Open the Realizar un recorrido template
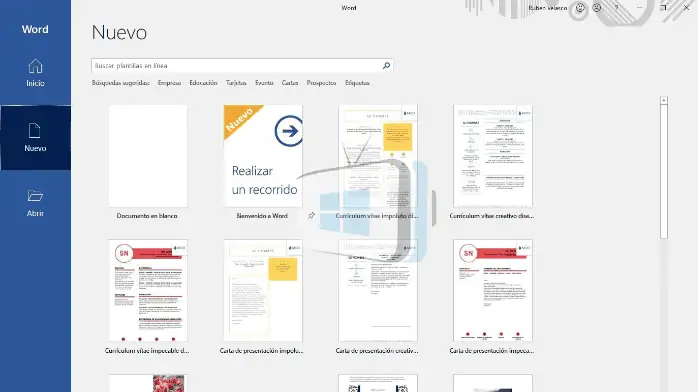This screenshot has height=392, width=698. tap(263, 156)
